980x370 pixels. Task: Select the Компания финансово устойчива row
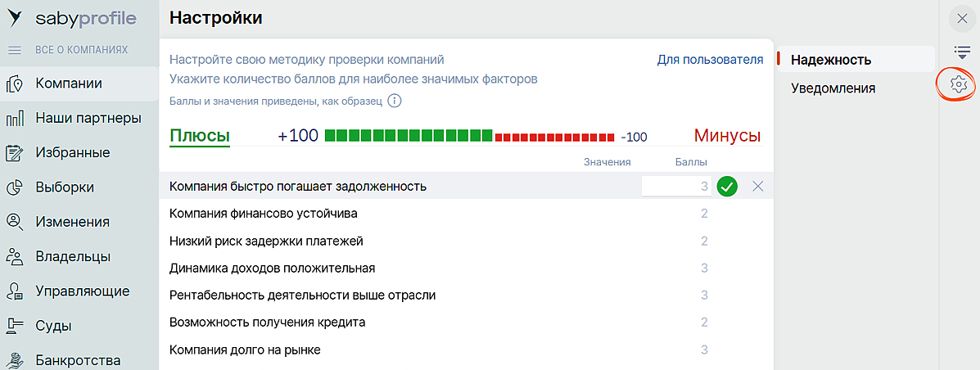click(263, 214)
